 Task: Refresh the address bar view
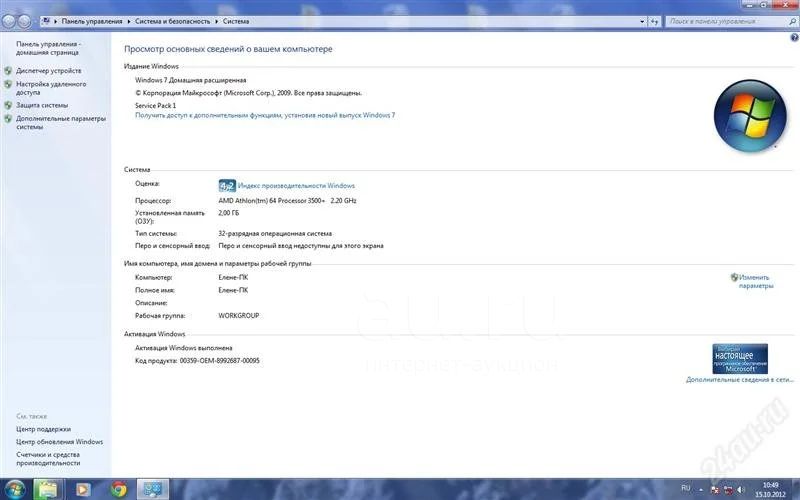pos(654,21)
